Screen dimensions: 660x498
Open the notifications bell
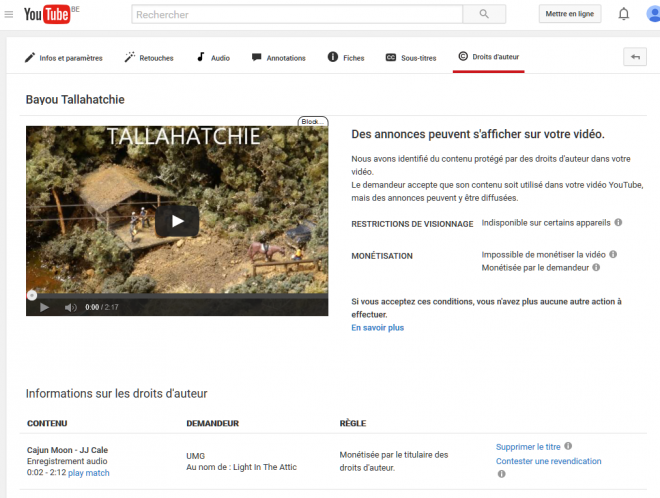pos(623,14)
